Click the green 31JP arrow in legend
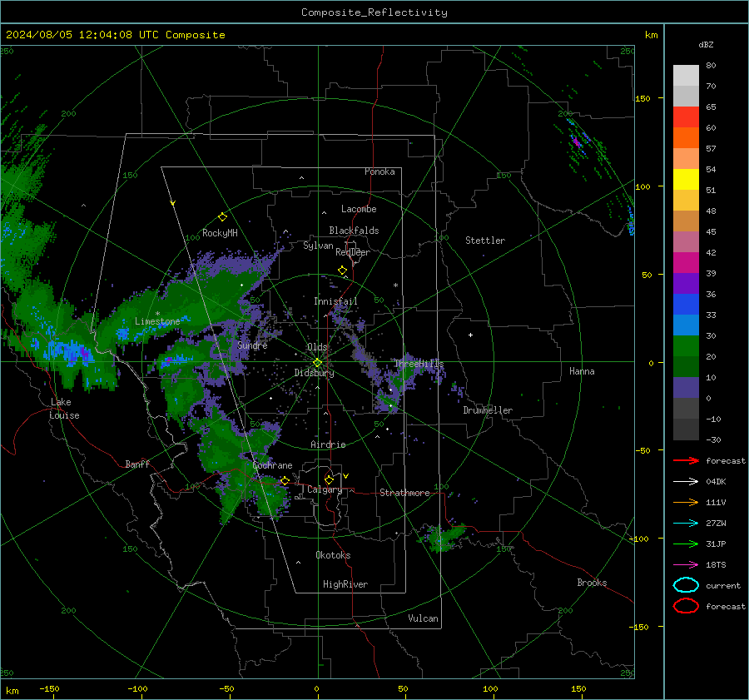Viewport: 749px width, 700px height. point(686,544)
